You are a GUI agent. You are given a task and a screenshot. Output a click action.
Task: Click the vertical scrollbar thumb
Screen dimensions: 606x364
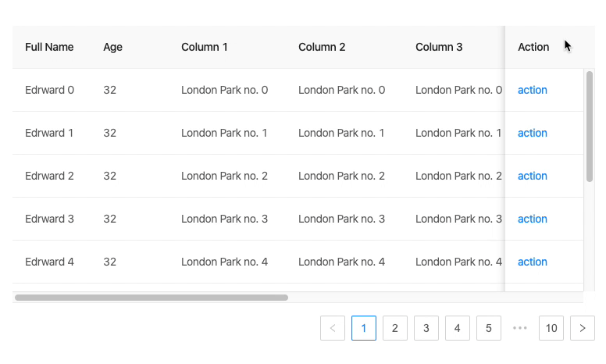click(x=590, y=127)
